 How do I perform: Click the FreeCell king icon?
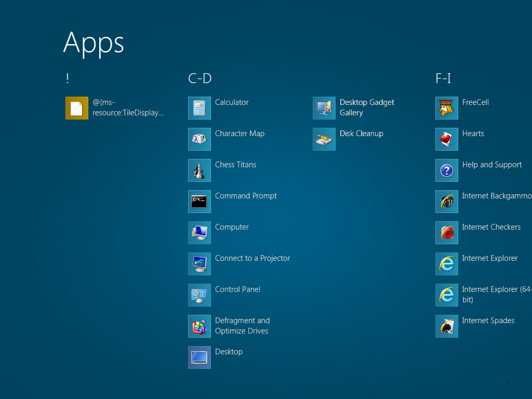point(446,108)
